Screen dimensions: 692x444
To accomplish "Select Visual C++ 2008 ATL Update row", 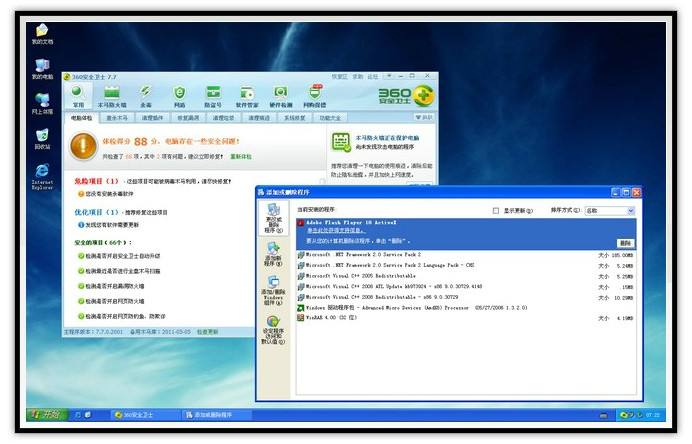I will 466,286.
